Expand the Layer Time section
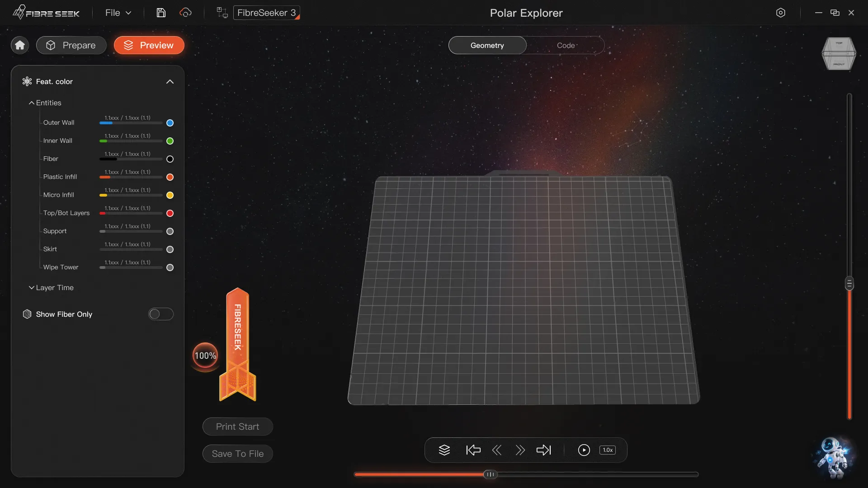This screenshot has height=488, width=868. (51, 288)
